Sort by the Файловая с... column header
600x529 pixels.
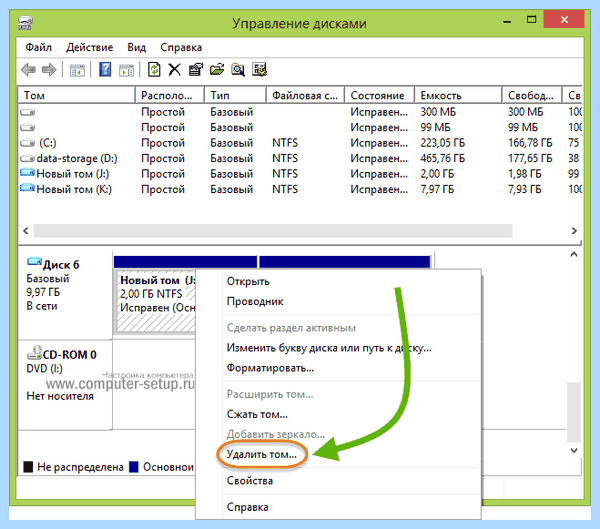click(x=305, y=95)
